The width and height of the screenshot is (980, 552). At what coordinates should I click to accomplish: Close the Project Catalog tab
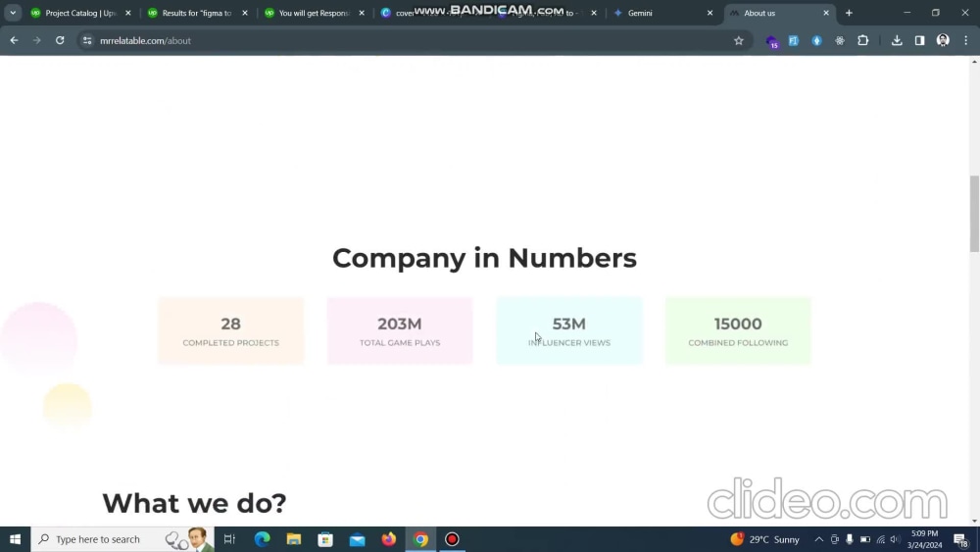tap(128, 13)
